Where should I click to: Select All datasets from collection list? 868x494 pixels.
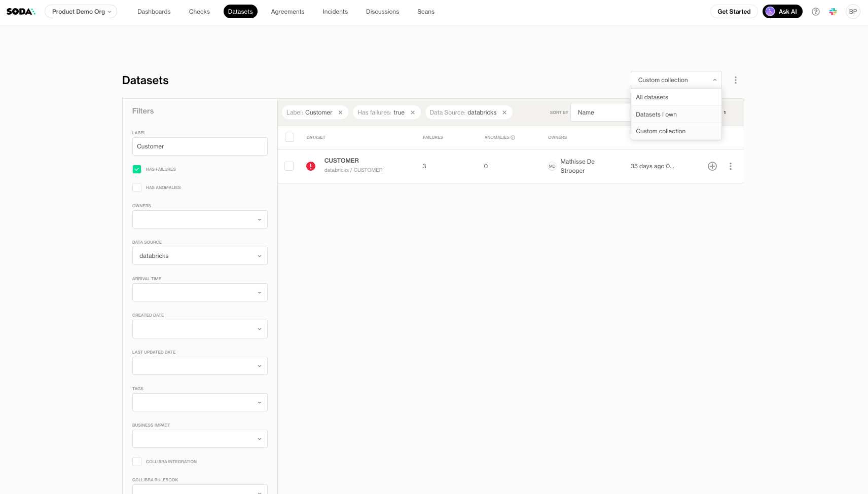(652, 97)
